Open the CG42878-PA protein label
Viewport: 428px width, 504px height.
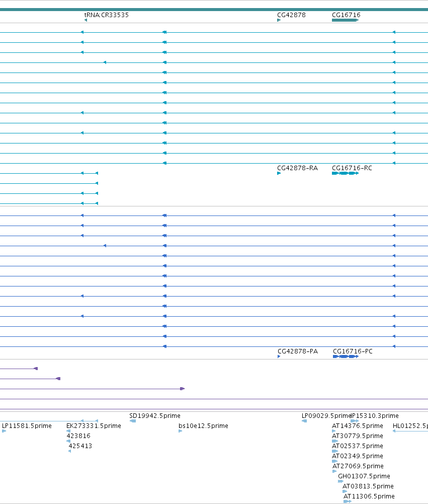pyautogui.click(x=298, y=351)
